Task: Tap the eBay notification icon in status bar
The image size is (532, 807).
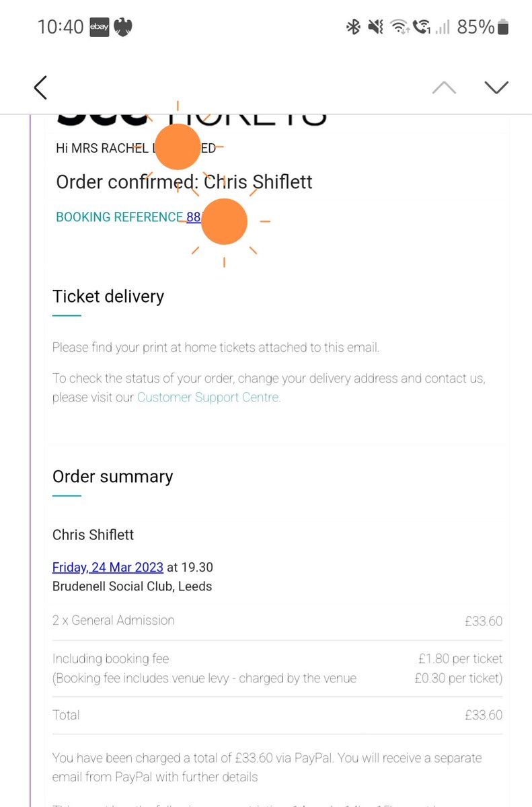Action: [x=100, y=28]
